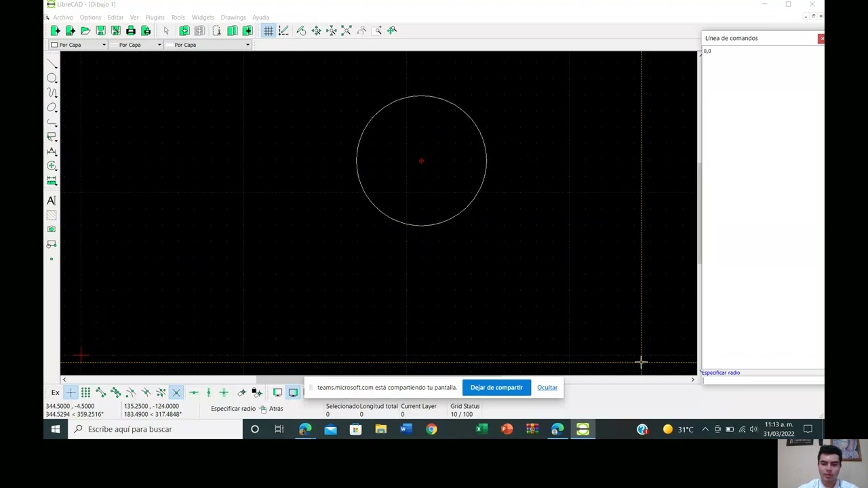Toggle Restrict Orthogonal button
The width and height of the screenshot is (868, 488).
point(224,392)
